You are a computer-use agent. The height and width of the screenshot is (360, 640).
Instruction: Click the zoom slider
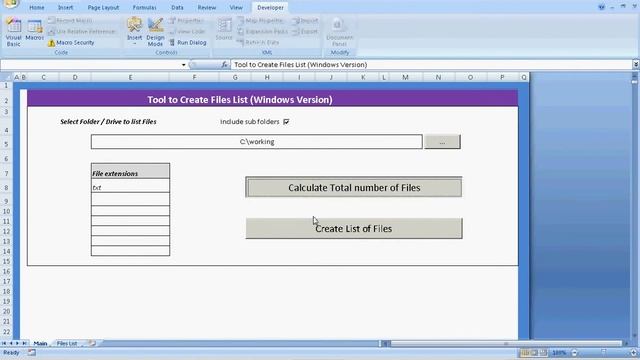(x=604, y=353)
